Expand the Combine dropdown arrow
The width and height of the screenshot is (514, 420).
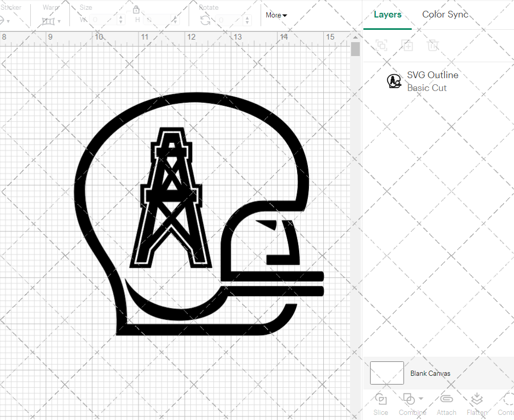coord(421,399)
